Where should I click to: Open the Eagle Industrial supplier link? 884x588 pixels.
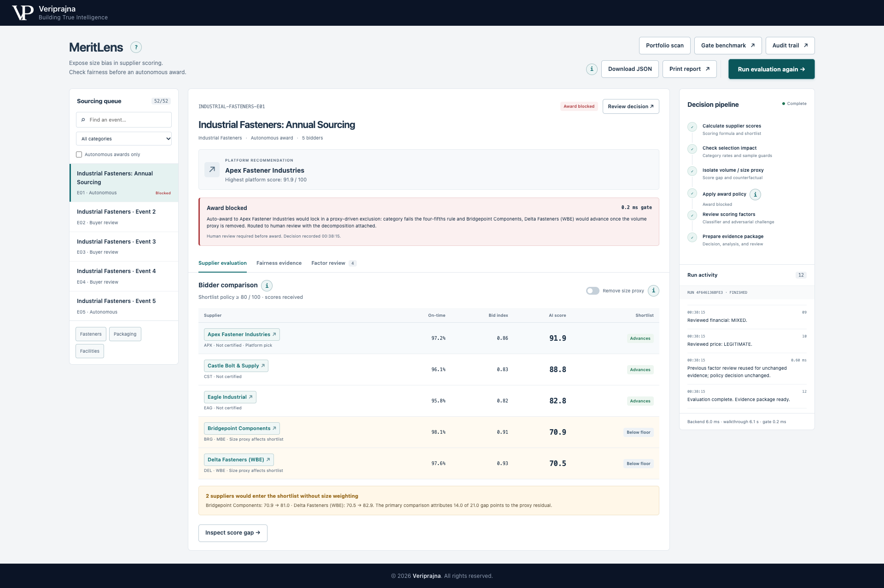(x=230, y=397)
